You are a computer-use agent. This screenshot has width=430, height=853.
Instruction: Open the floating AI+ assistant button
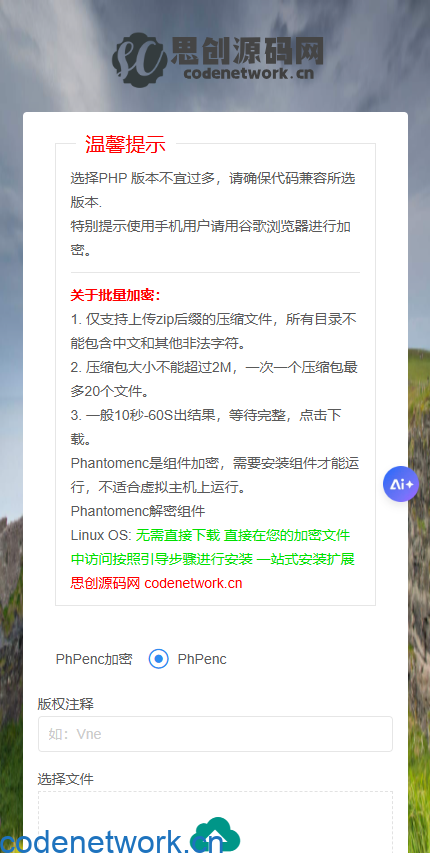coord(401,484)
